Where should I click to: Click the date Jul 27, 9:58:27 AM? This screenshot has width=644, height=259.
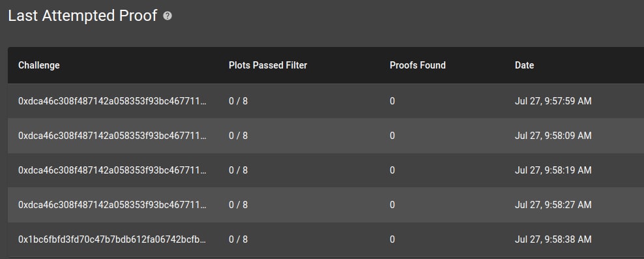pos(553,205)
